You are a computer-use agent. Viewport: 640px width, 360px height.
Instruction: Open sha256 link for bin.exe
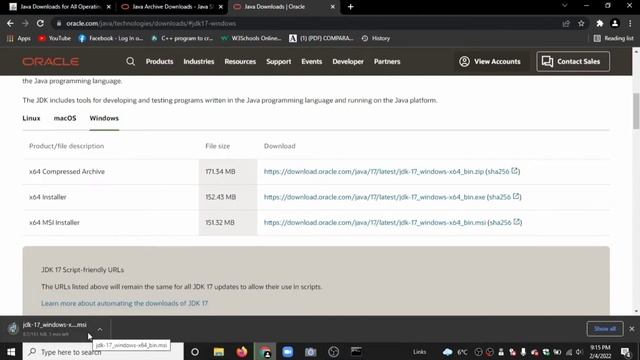pyautogui.click(x=504, y=197)
